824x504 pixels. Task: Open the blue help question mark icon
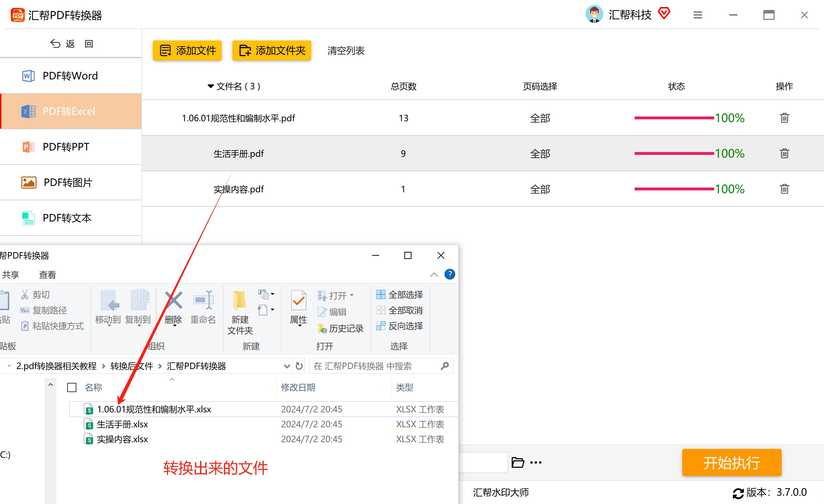click(449, 274)
